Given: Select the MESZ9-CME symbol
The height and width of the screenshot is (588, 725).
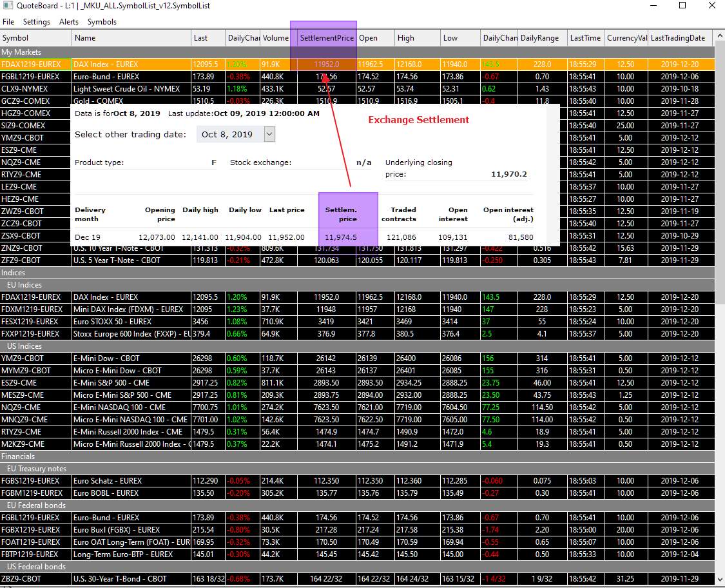Looking at the screenshot, I should tap(23, 395).
